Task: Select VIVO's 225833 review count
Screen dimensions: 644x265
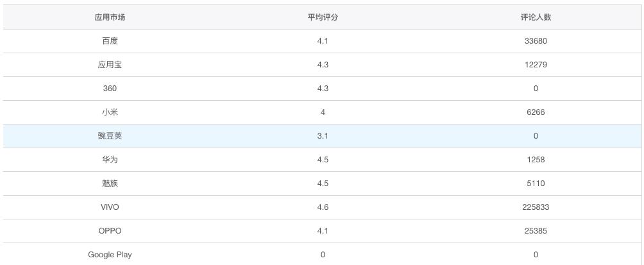Action: point(536,207)
